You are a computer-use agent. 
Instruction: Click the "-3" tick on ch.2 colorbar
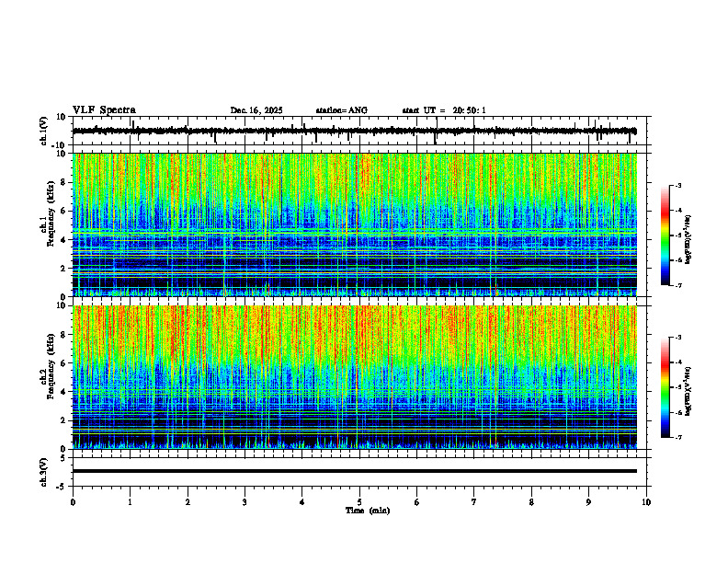[677, 338]
